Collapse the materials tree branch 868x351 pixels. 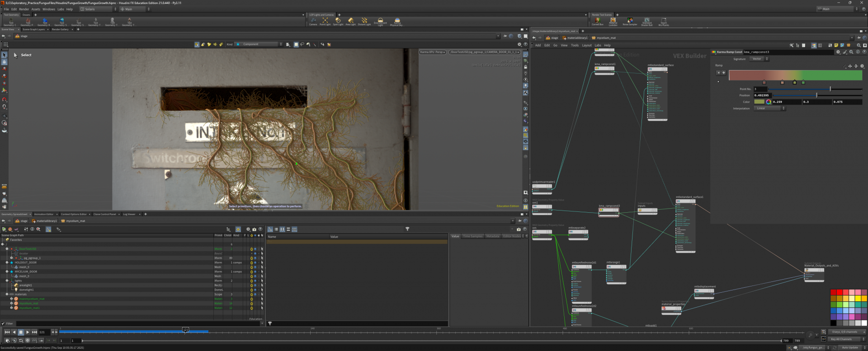click(7, 295)
